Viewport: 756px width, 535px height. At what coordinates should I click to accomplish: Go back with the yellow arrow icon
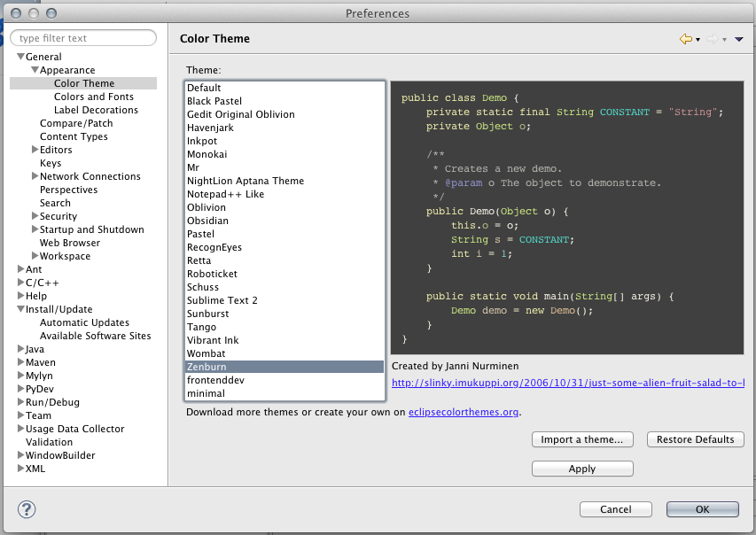coord(686,39)
